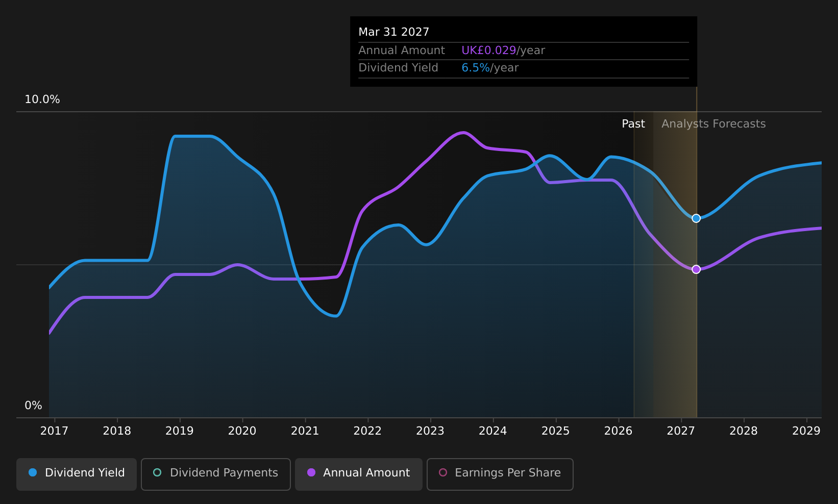Click the Analysts Forecasts label
This screenshot has width=838, height=504.
[713, 124]
